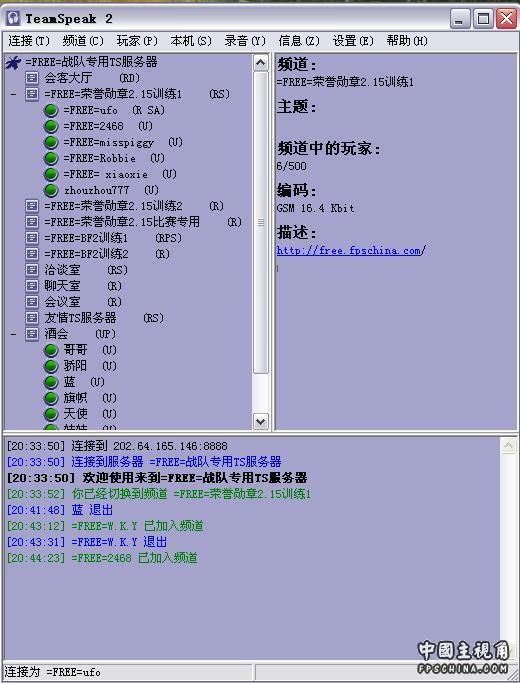Collapse the 酒会 channel tree
The image size is (520, 683).
click(x=14, y=334)
